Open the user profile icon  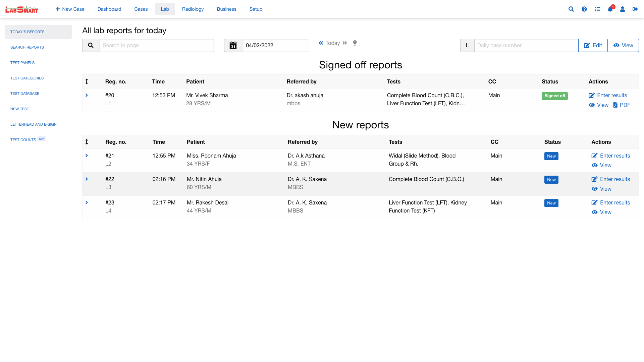point(623,9)
